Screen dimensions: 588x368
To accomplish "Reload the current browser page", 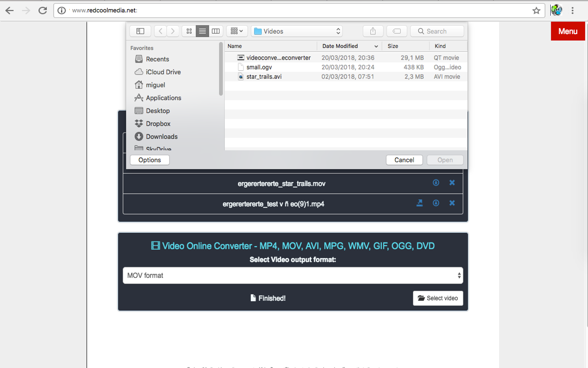I will point(43,10).
